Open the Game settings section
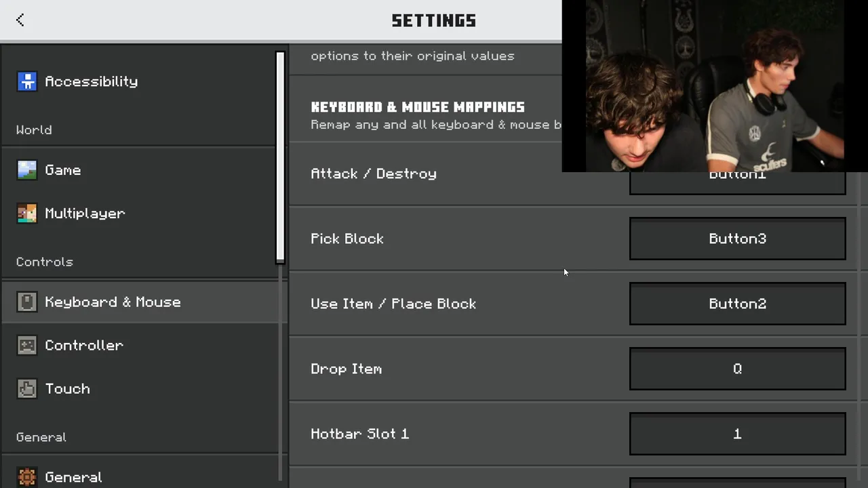The image size is (868, 488). coord(63,170)
